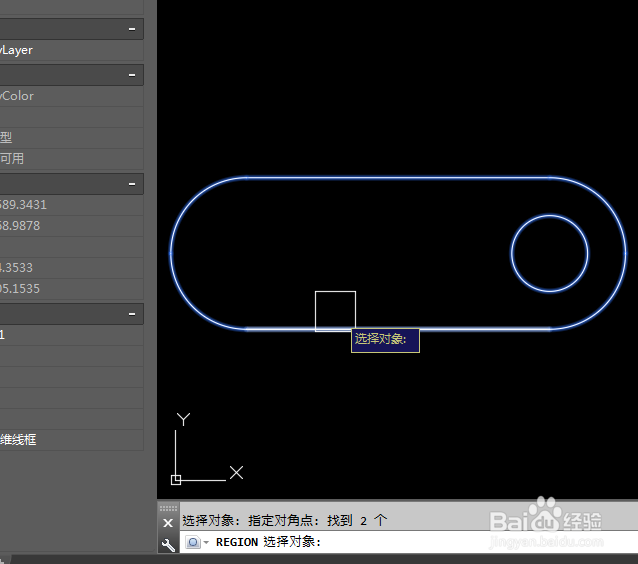Collapse the section above the ByLayer row
The image size is (638, 564).
(x=132, y=29)
